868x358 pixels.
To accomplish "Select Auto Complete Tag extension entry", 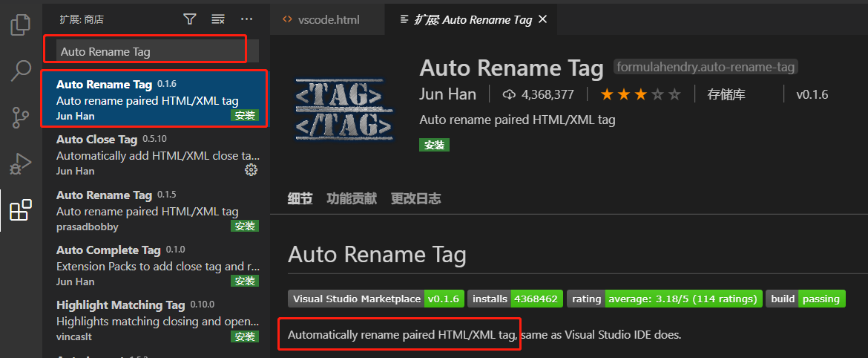I will [x=154, y=265].
